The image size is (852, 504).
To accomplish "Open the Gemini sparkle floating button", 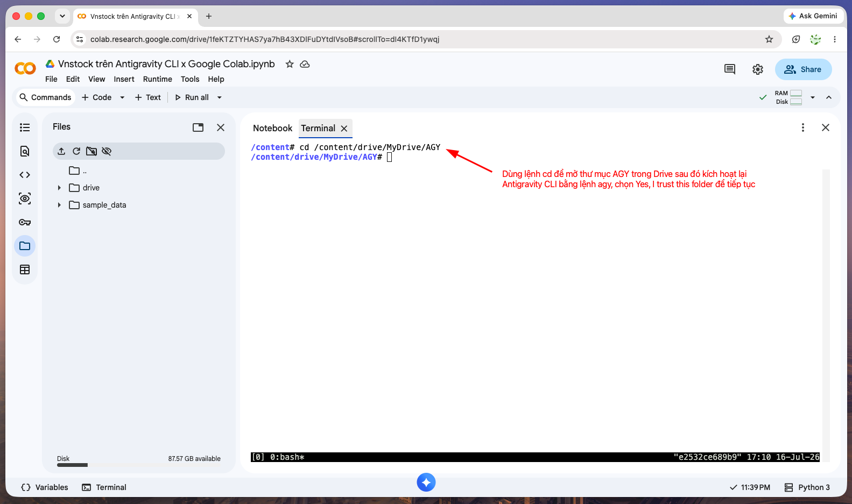I will coord(426,482).
